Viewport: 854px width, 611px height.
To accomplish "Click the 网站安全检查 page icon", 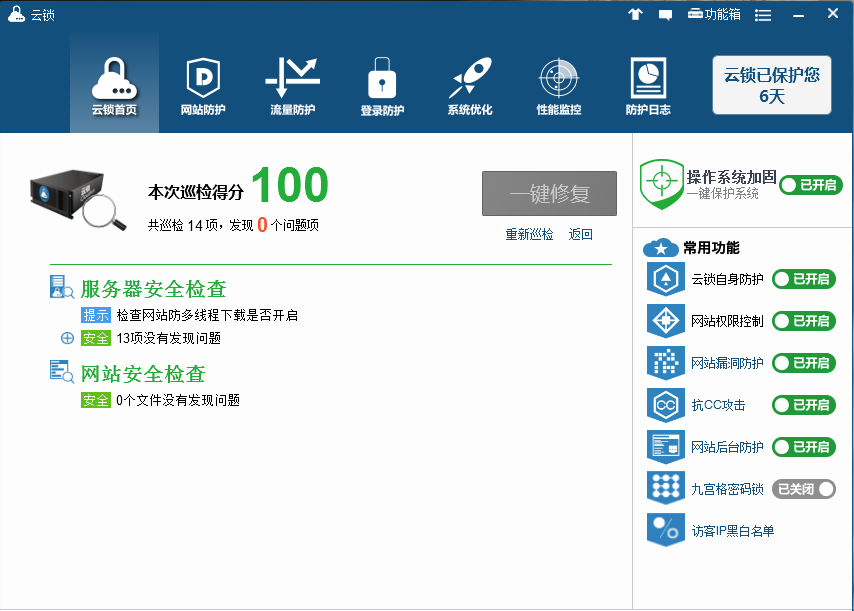I will [62, 371].
